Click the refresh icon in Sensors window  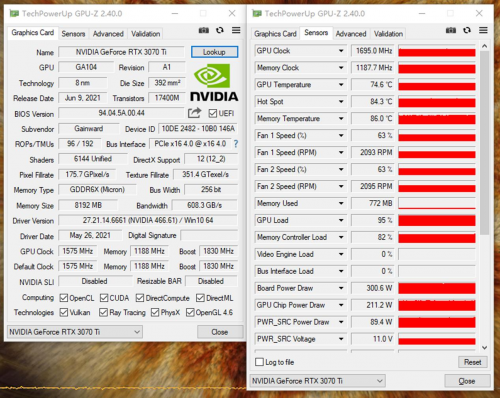(467, 30)
